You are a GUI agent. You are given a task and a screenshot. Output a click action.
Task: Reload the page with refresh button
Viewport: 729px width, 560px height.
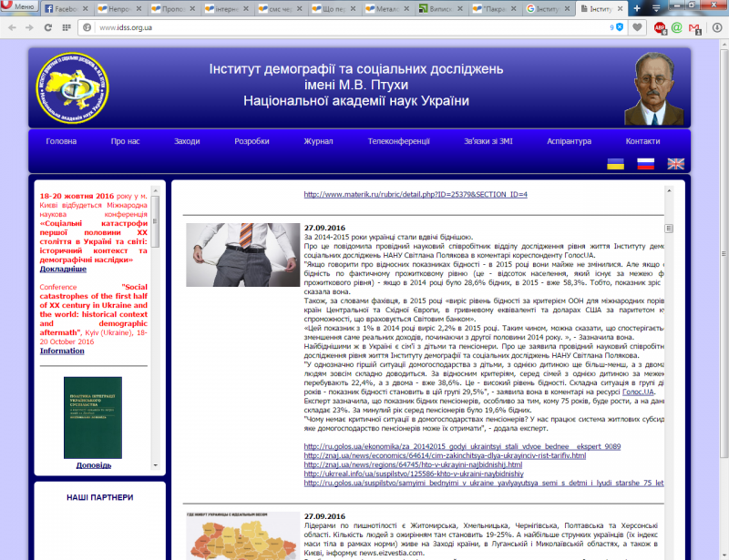(x=49, y=27)
